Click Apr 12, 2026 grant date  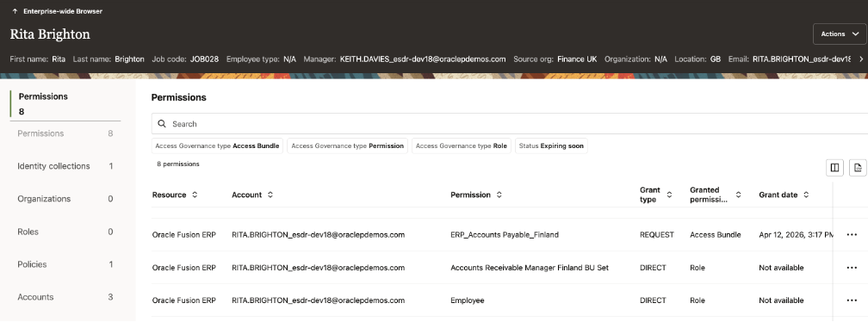796,234
